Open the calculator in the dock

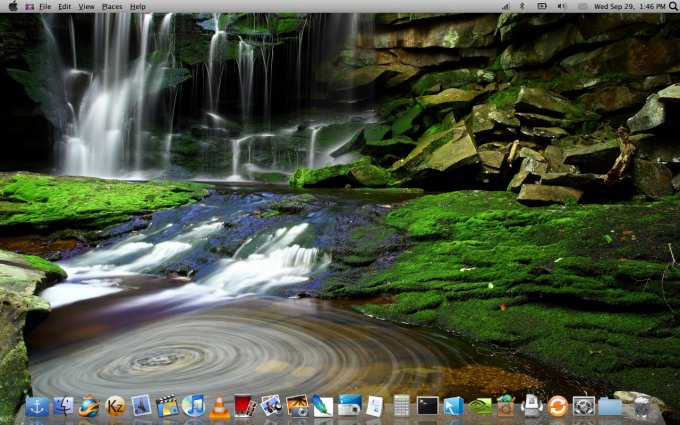(x=401, y=406)
